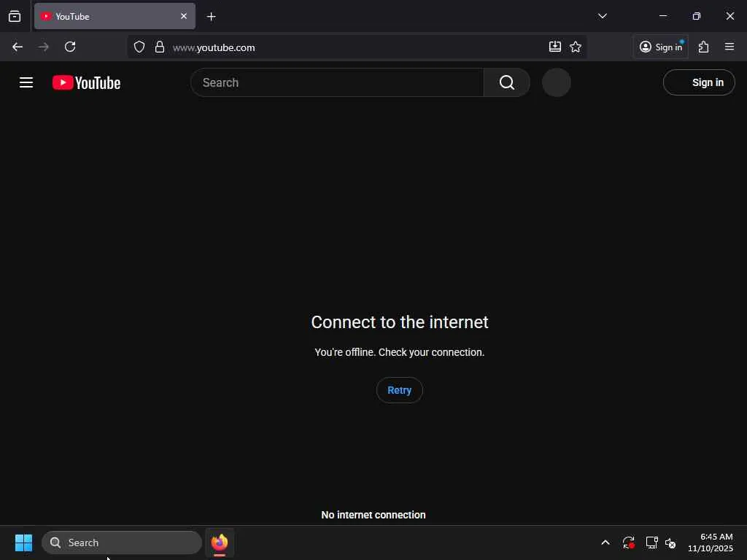This screenshot has width=747, height=560.
Task: Open the sync status tray icon
Action: coord(628,542)
